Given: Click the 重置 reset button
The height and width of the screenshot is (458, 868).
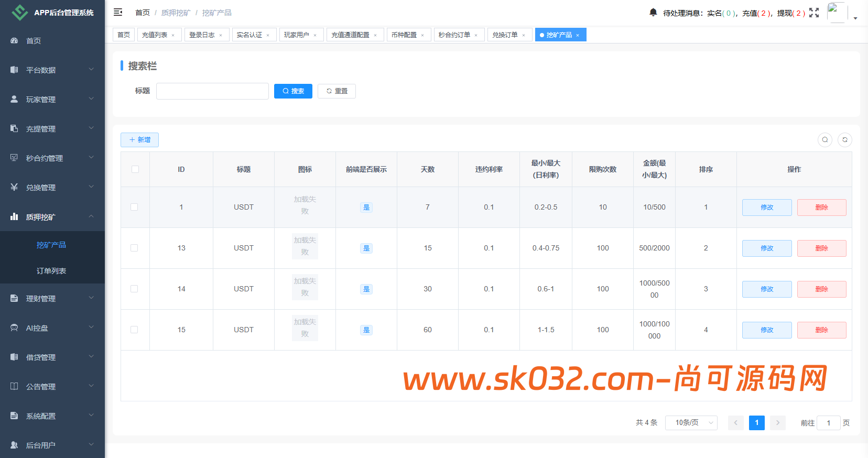Looking at the screenshot, I should coord(337,91).
